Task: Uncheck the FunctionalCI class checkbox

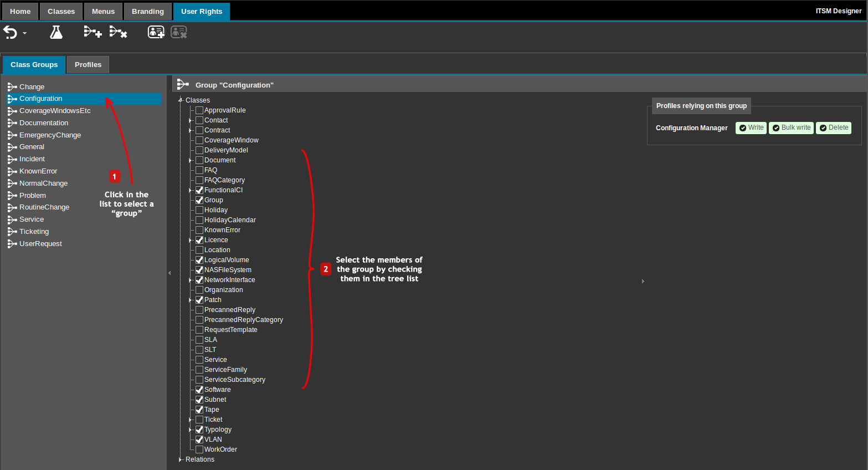Action: (199, 190)
